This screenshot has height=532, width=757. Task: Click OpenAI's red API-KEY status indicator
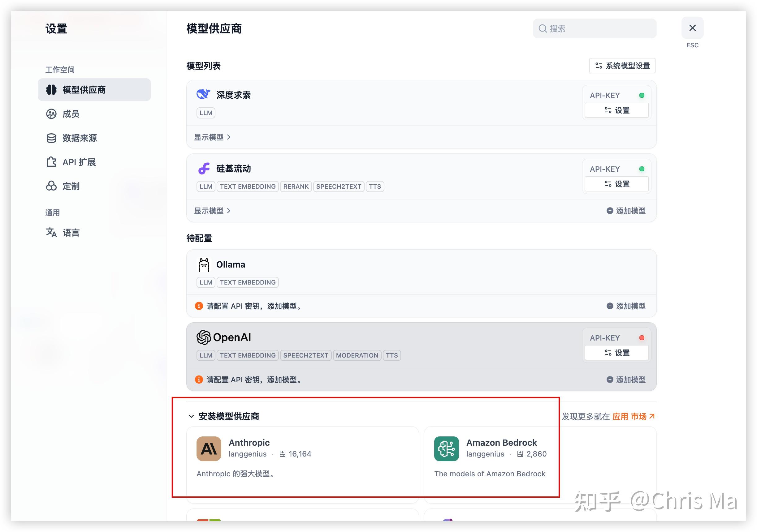(x=642, y=338)
